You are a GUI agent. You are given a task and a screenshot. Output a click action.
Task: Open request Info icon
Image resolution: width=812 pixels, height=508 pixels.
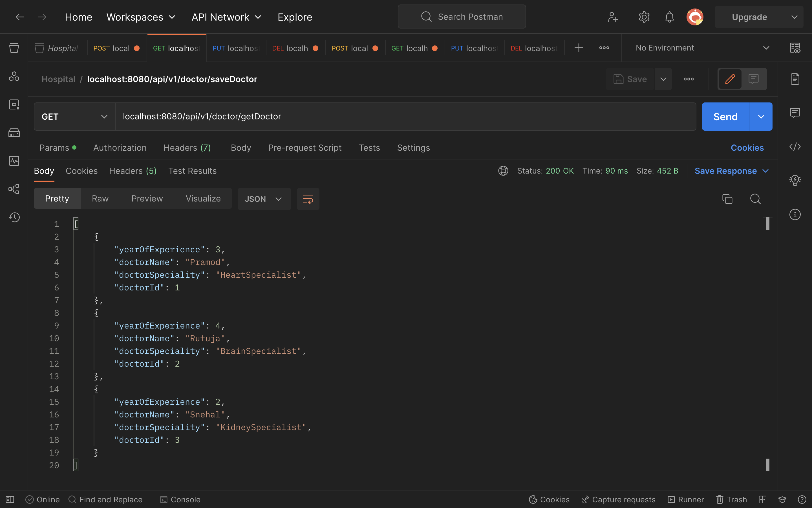795,214
